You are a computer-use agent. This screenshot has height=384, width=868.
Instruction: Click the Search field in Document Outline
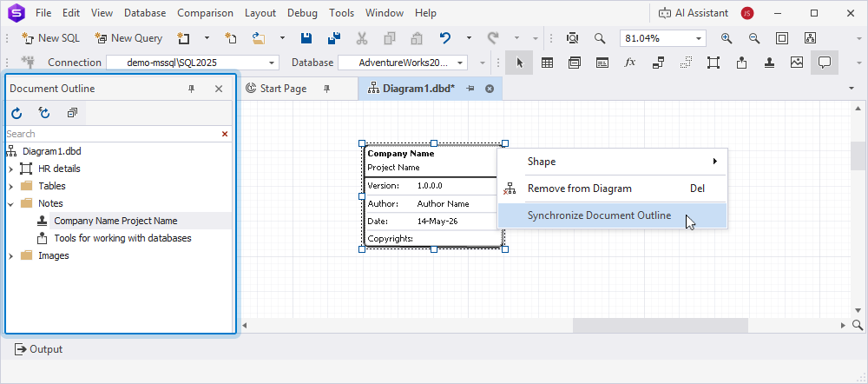coord(113,134)
